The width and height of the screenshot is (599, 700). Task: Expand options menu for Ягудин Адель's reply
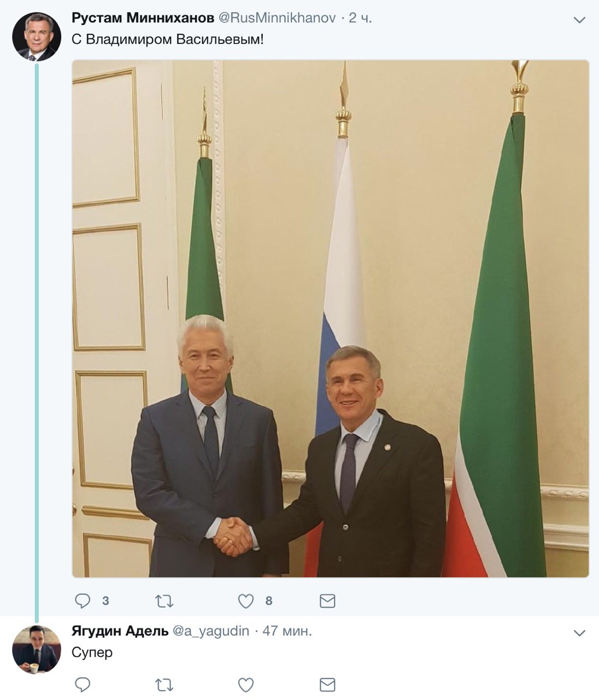coord(579,633)
